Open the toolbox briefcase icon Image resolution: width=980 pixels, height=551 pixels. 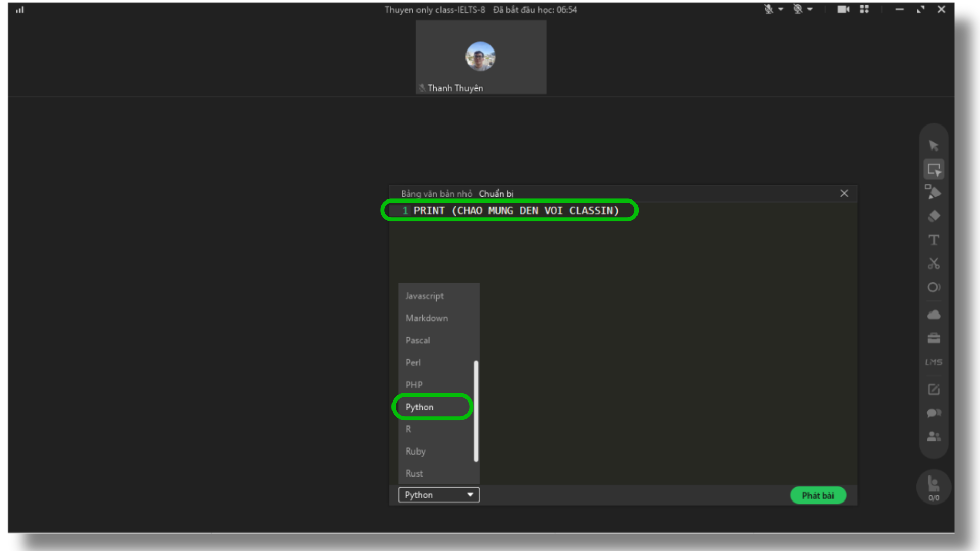[x=934, y=338]
